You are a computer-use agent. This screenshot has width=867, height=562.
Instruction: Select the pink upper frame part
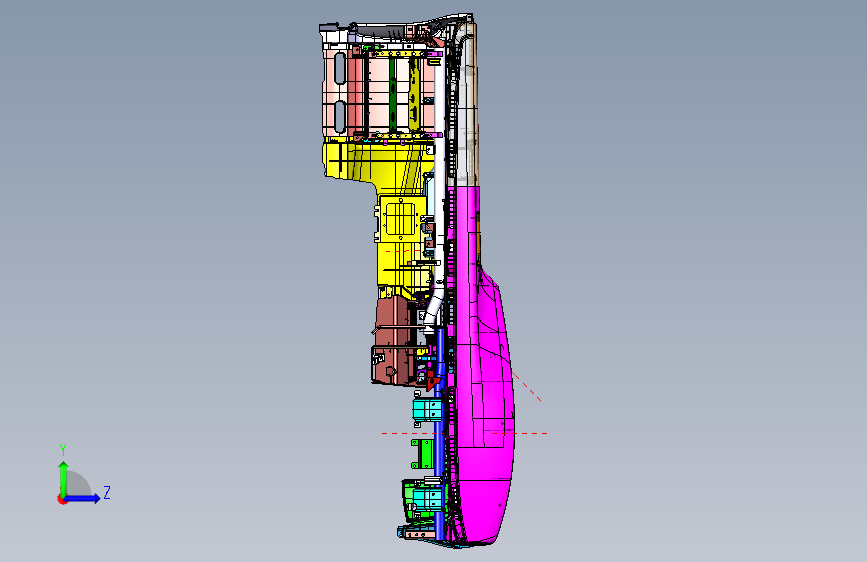(379, 91)
